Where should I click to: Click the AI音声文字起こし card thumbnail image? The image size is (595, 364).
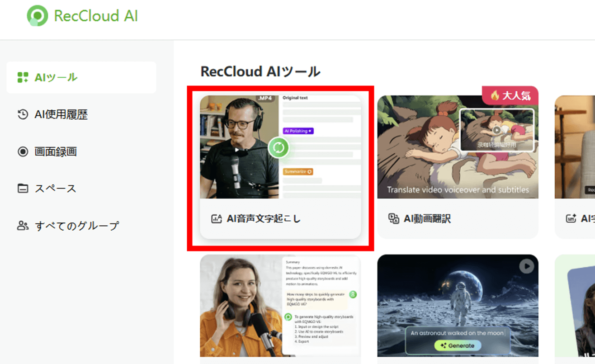click(281, 147)
